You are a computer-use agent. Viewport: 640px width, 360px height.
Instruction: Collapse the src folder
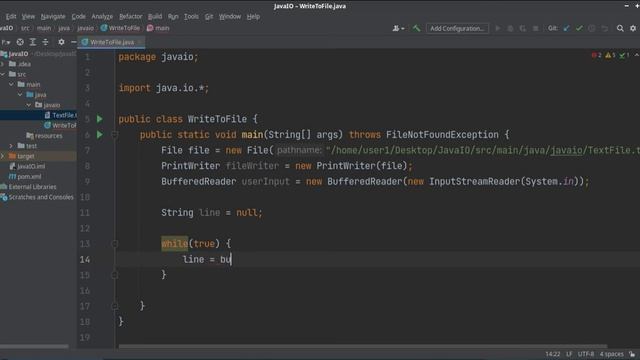pos(3,74)
